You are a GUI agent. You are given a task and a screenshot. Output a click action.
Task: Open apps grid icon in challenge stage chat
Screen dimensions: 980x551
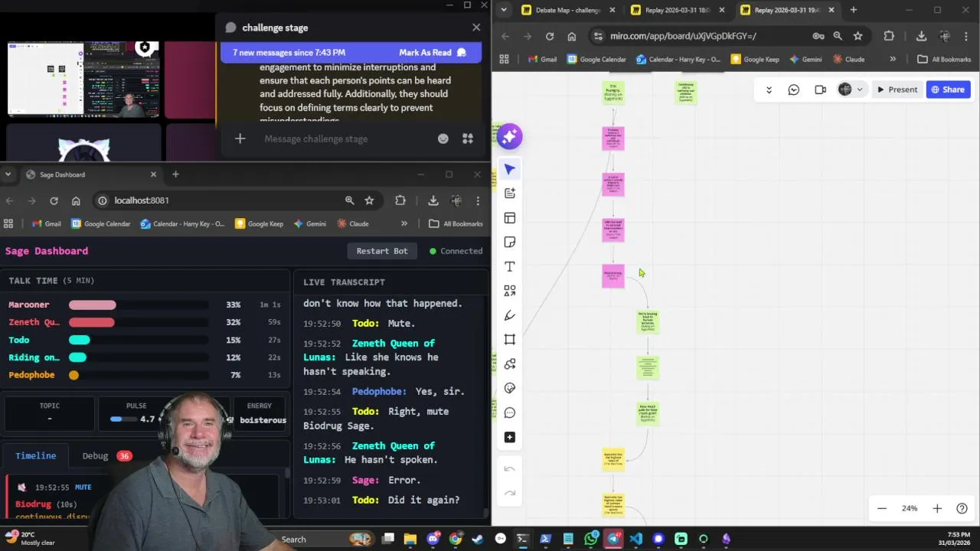coord(468,139)
